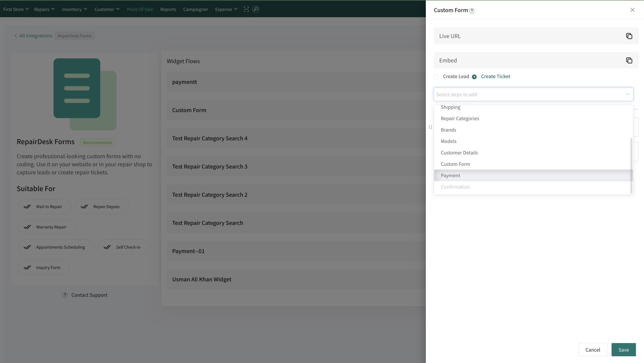Open the search icon in top navbar
The image size is (644, 363).
[256, 9]
